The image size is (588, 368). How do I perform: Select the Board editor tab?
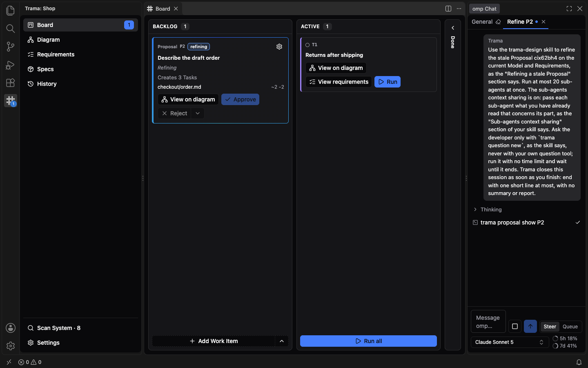coord(163,9)
